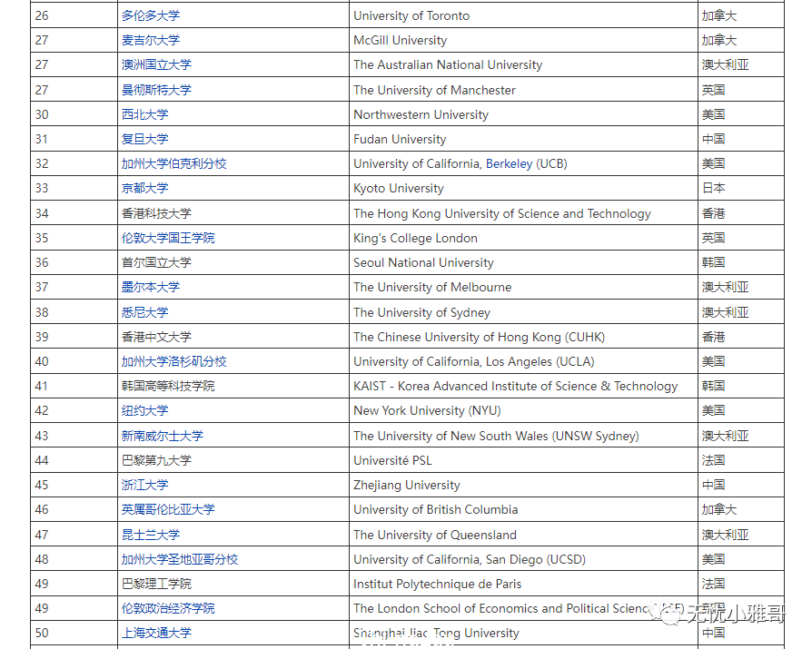Open the 伦敦政治经济学院 link

pos(168,608)
